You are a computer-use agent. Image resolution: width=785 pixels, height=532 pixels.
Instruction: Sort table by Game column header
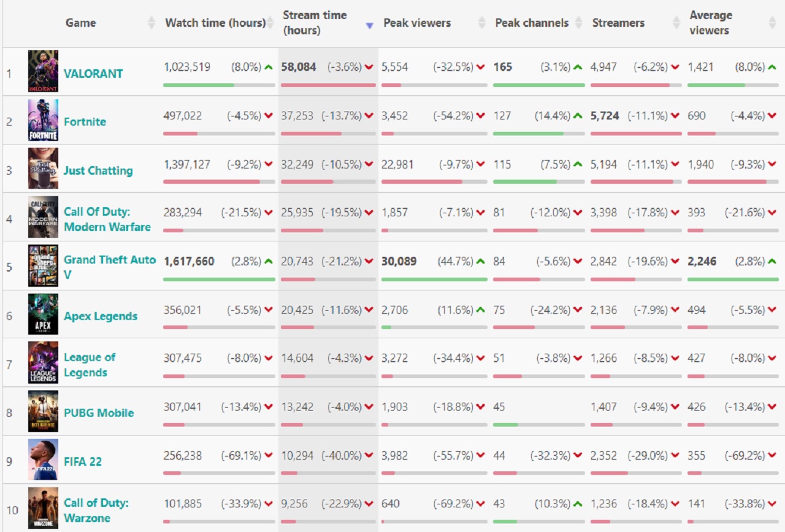(x=81, y=23)
